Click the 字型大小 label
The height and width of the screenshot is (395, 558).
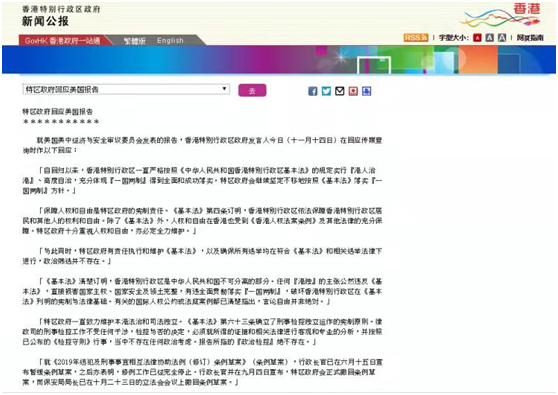tap(454, 38)
